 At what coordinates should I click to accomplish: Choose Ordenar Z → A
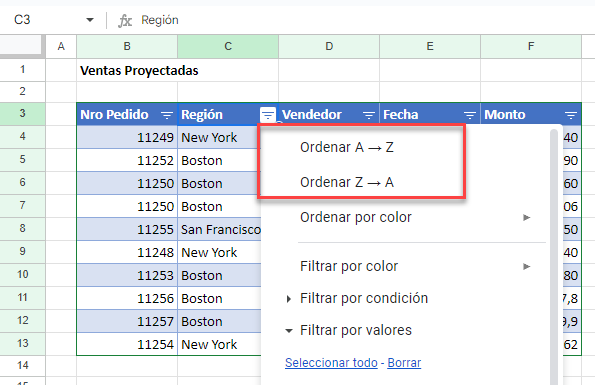coord(347,182)
